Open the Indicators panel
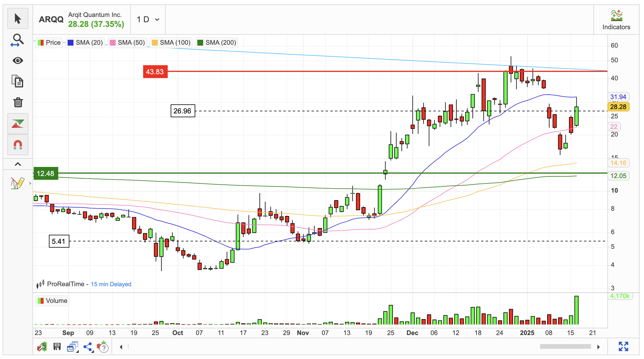 tap(616, 20)
